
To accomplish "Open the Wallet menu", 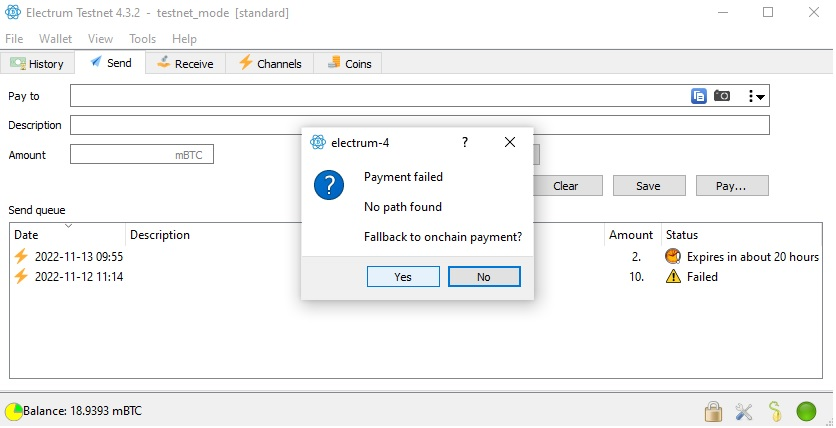I will [x=55, y=39].
